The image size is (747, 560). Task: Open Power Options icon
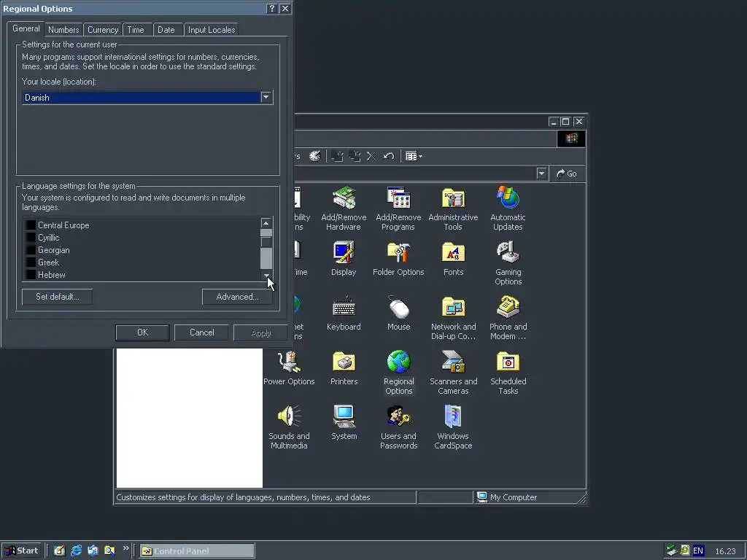pyautogui.click(x=289, y=368)
